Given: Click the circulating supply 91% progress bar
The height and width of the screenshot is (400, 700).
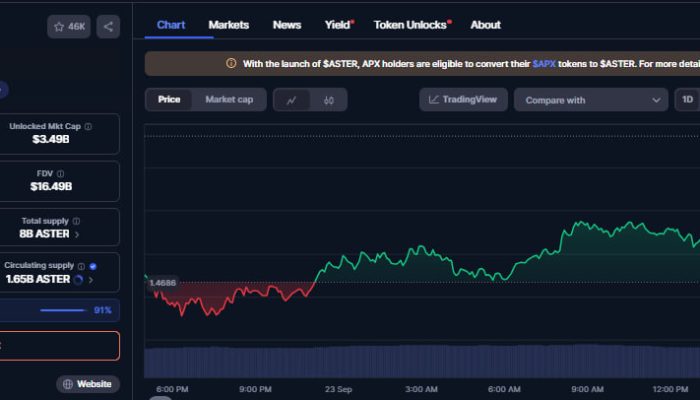Looking at the screenshot, I should (62, 310).
